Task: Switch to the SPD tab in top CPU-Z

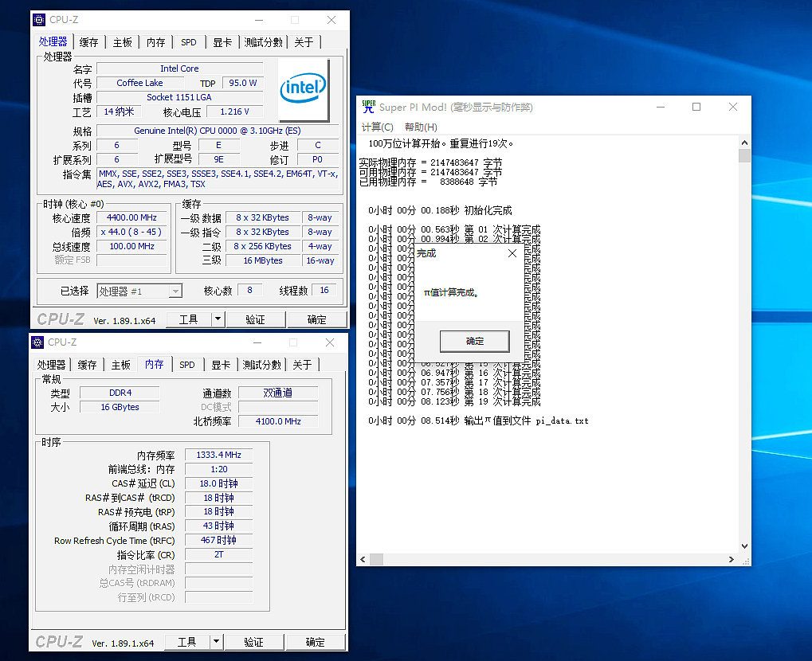Action: pyautogui.click(x=189, y=42)
